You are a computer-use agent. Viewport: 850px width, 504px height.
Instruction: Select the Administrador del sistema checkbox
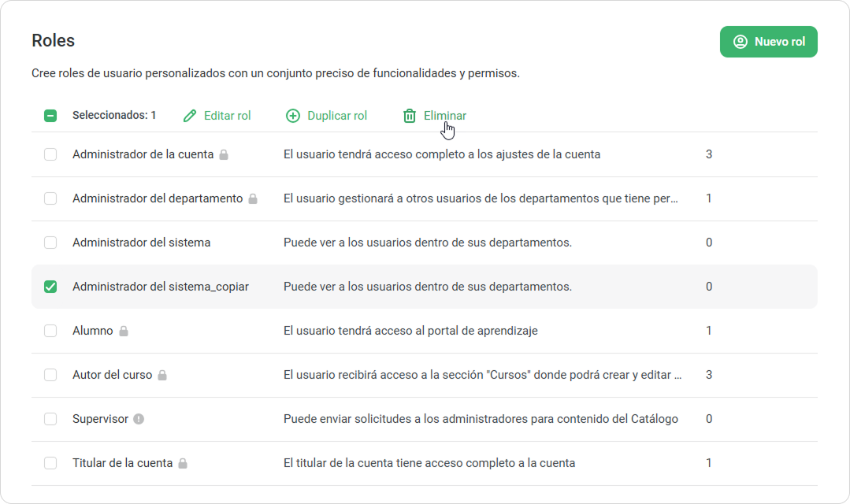[x=50, y=243]
